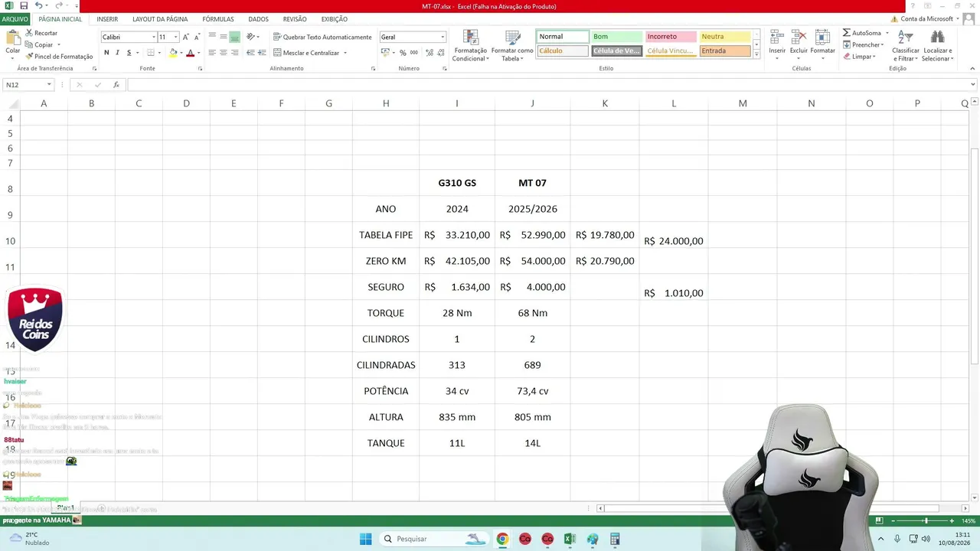The width and height of the screenshot is (980, 551).
Task: Delete cells with Excluir
Action: 799,46
